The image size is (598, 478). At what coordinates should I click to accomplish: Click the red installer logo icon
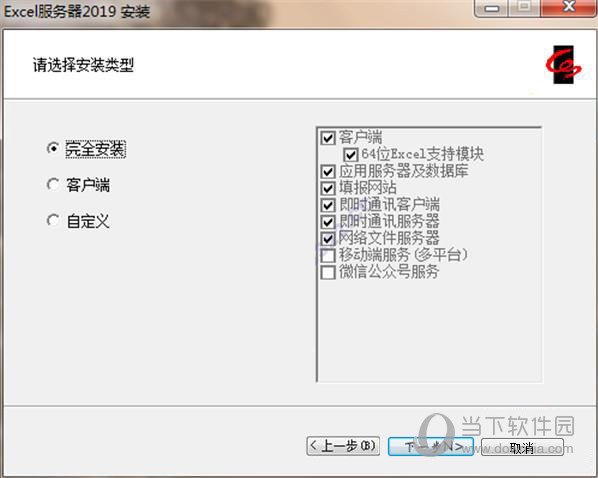(563, 65)
